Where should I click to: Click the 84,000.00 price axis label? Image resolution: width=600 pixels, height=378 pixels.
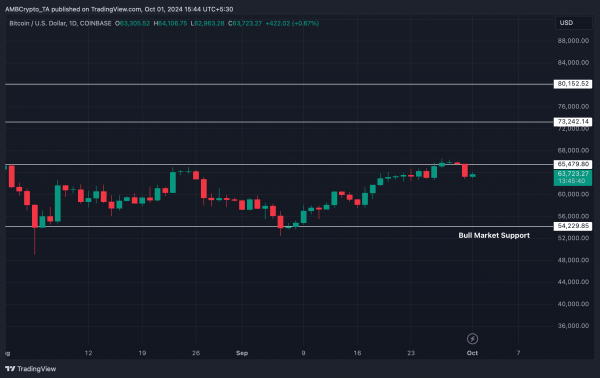(573, 62)
